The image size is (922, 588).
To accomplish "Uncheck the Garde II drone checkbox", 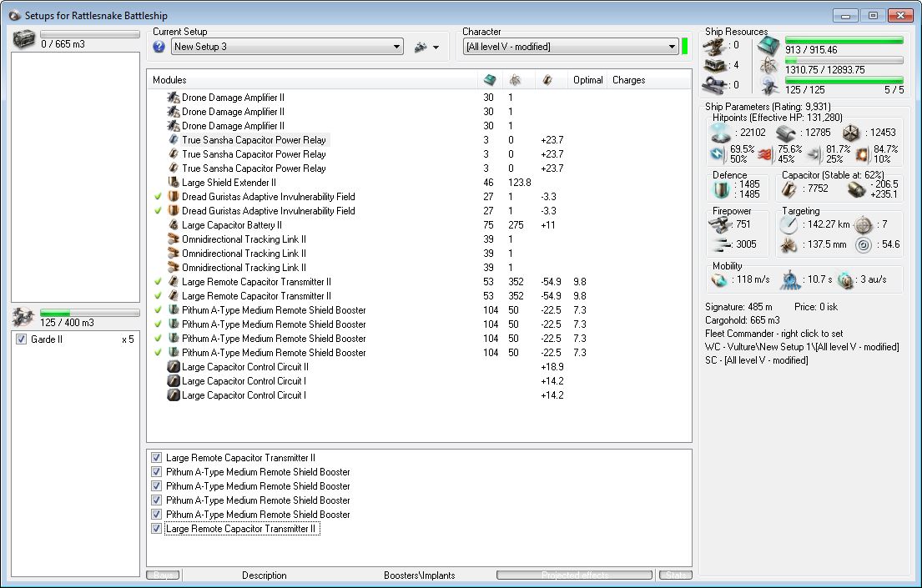I will click(21, 339).
